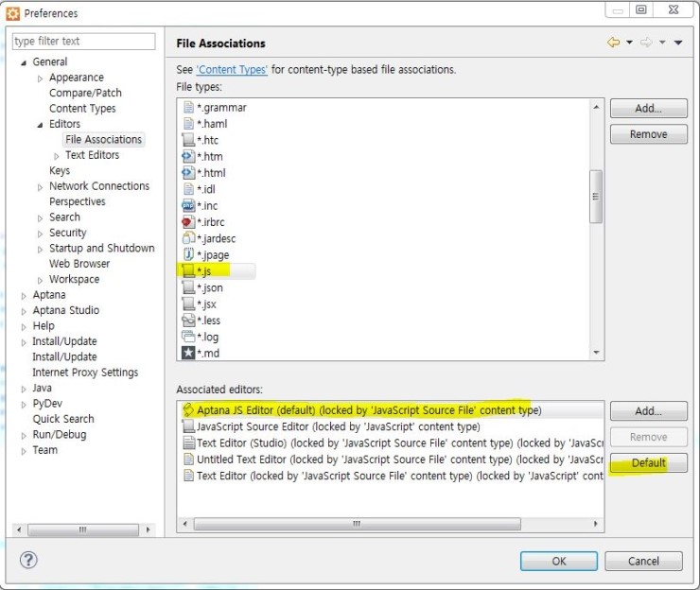700x590 pixels.
Task: Cancel the Preferences dialog
Action: pos(644,561)
